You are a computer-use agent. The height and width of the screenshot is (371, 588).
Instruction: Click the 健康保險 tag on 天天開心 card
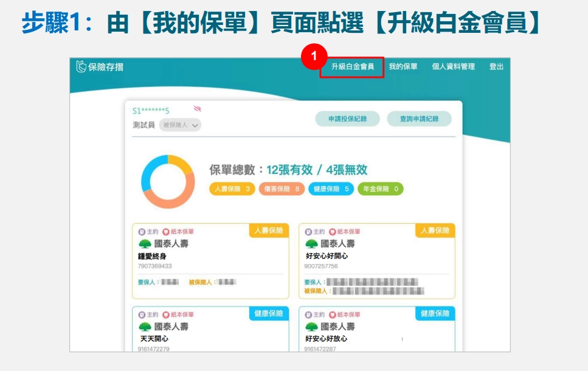pyautogui.click(x=269, y=313)
